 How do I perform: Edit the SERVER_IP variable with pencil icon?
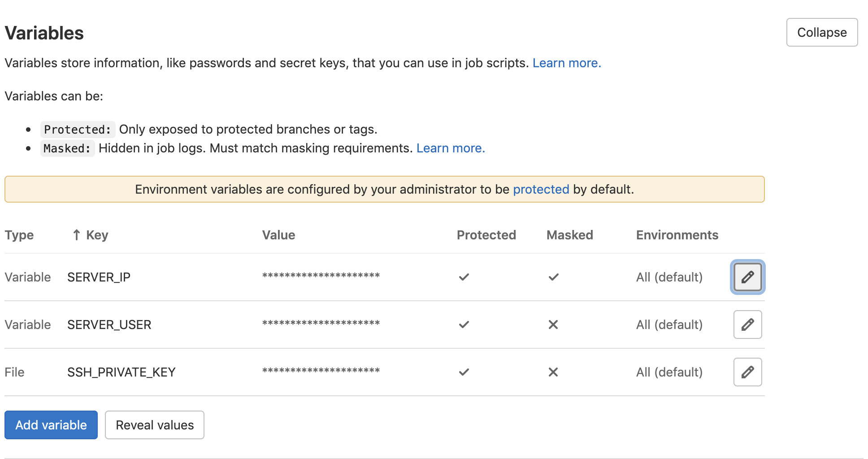click(x=747, y=277)
